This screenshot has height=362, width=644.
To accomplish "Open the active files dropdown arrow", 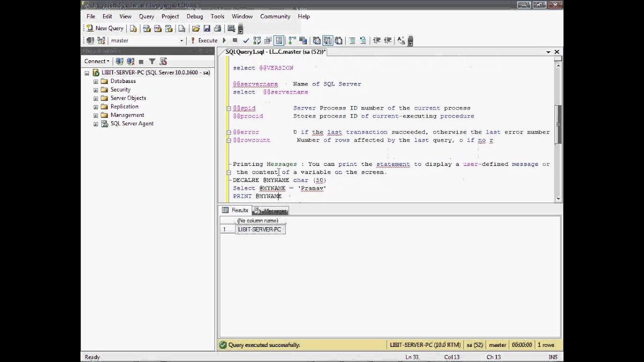I will click(x=548, y=52).
